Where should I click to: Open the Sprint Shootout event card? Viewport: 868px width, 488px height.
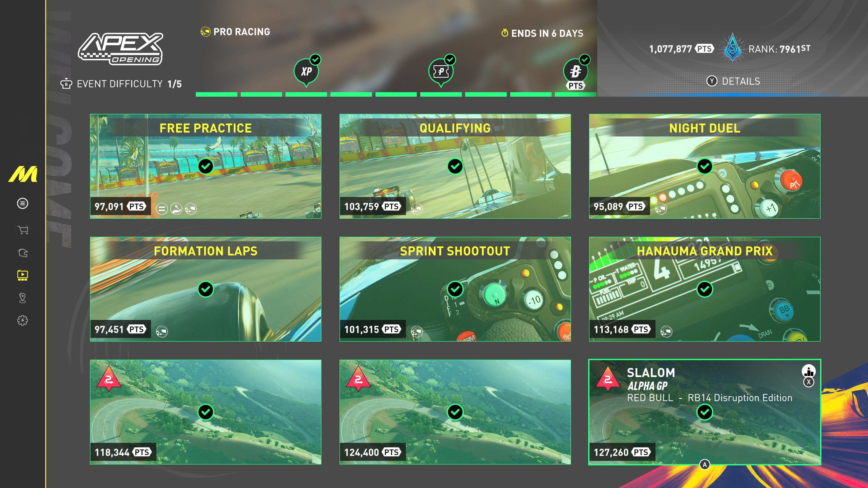(x=455, y=289)
